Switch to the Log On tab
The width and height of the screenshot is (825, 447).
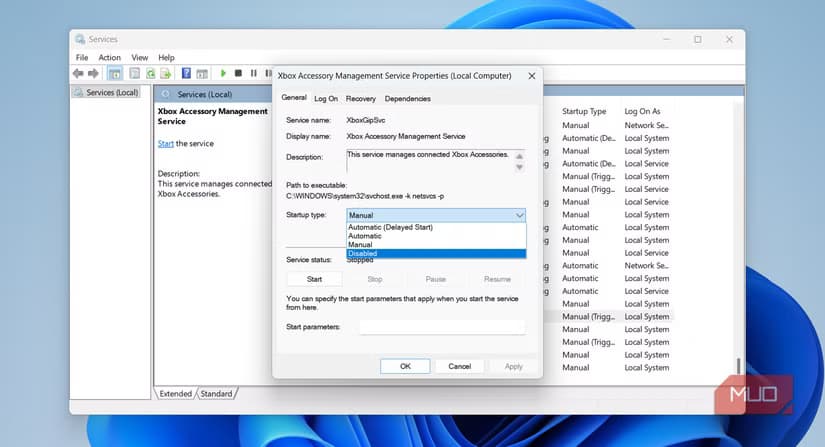(x=326, y=99)
